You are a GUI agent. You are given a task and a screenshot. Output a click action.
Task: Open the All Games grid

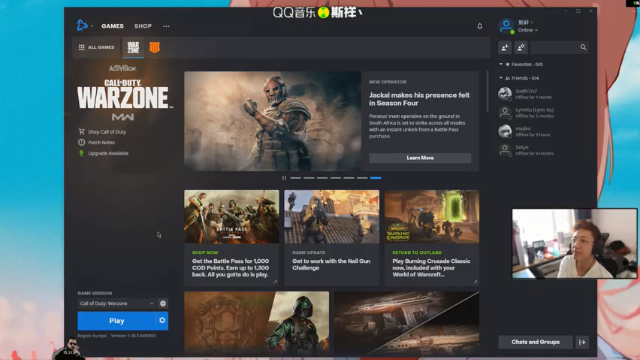pos(96,47)
